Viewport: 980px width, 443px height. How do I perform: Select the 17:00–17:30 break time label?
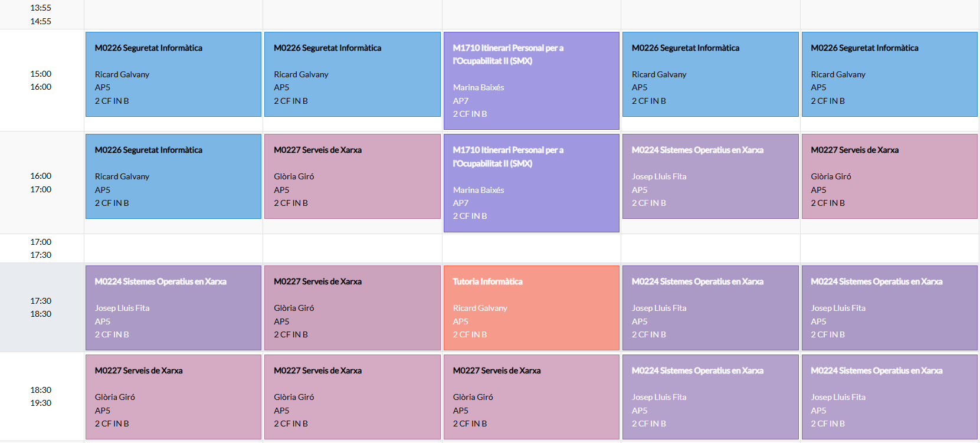click(x=41, y=248)
